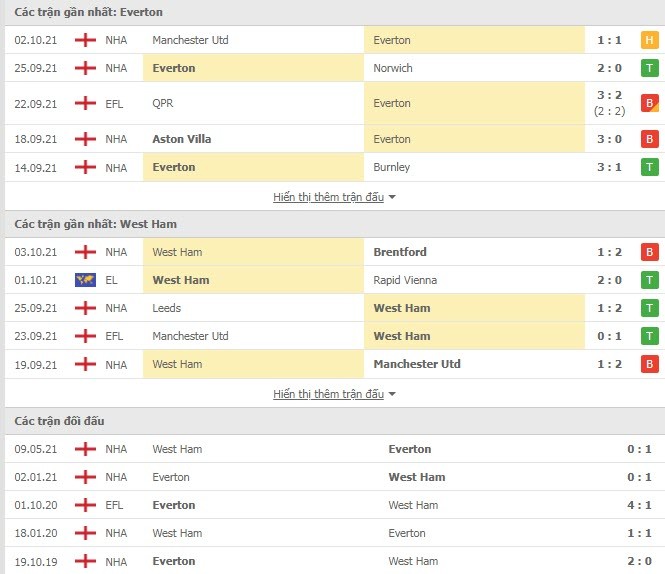Click red B badge for Brentford match
Screen dimensions: 665x574
click(x=649, y=252)
